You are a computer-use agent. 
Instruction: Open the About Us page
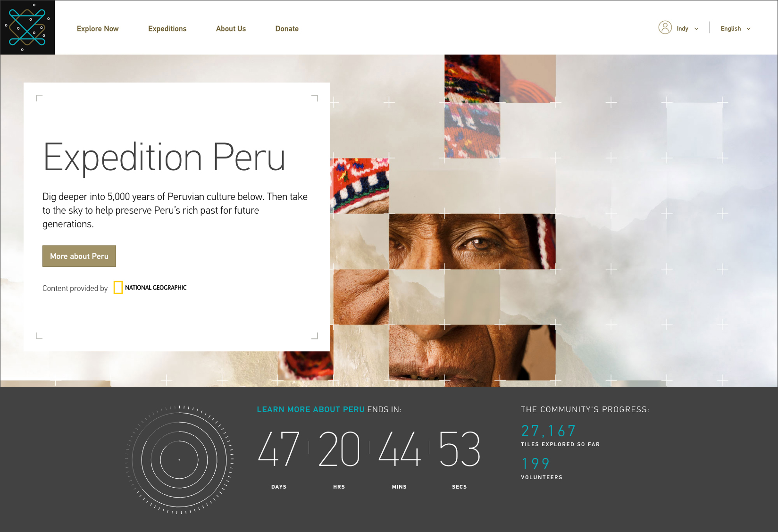(231, 29)
